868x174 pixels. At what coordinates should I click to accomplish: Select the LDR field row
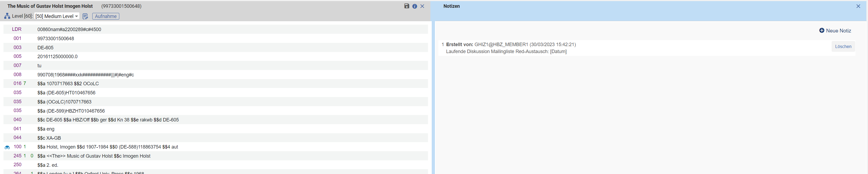[69, 29]
